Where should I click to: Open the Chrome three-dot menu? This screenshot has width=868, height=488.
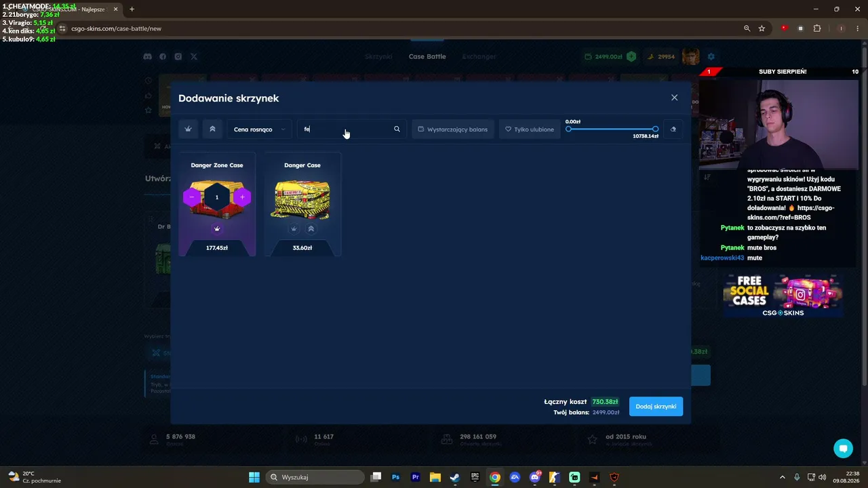click(x=857, y=28)
